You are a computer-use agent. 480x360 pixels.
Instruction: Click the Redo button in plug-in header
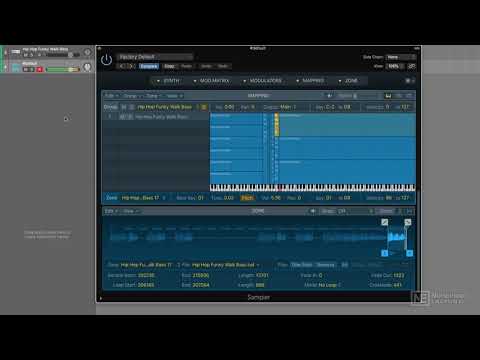coord(223,66)
